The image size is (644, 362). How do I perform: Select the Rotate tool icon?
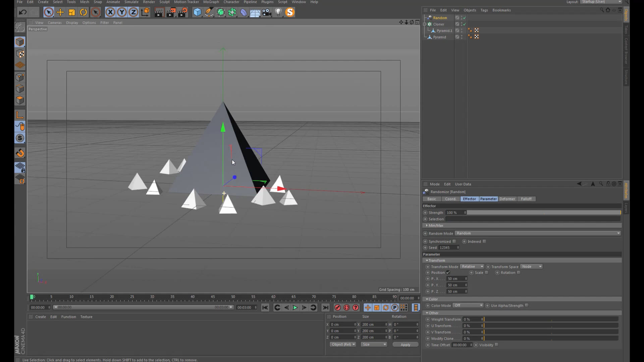[x=84, y=12]
